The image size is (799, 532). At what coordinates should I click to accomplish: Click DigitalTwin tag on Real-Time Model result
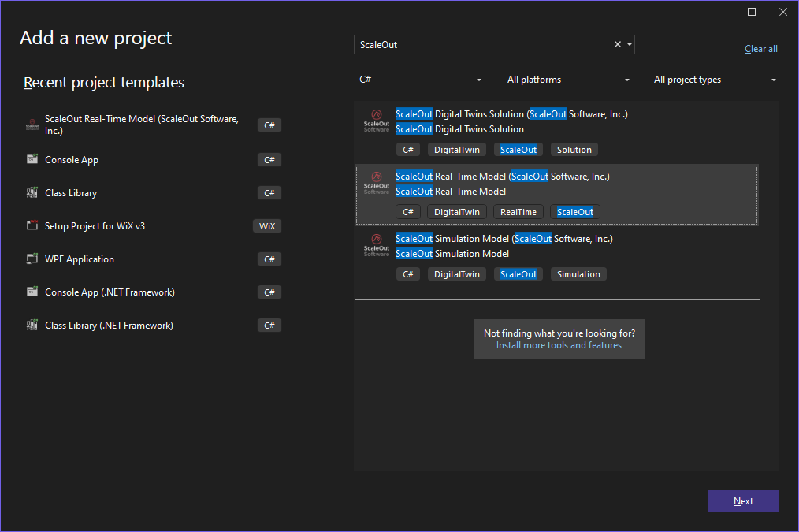point(456,212)
